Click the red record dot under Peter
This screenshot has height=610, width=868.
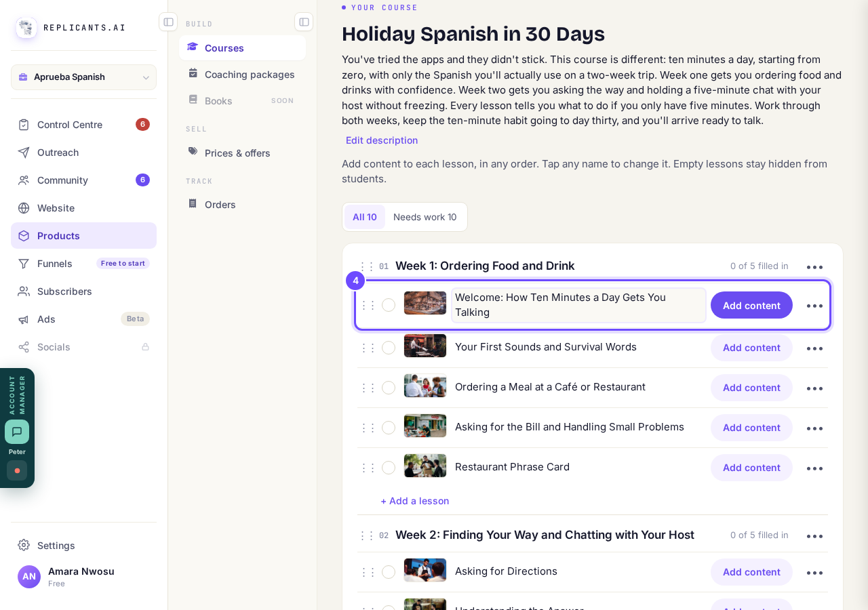17,470
